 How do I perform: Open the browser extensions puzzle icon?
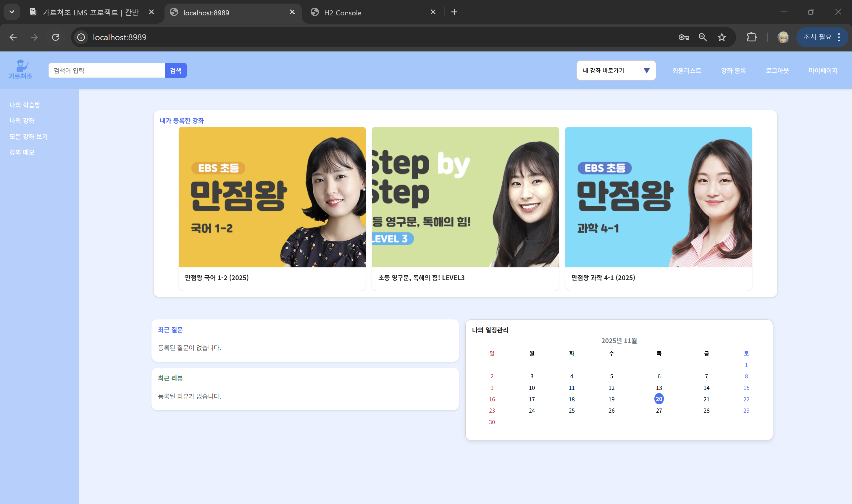click(x=752, y=37)
